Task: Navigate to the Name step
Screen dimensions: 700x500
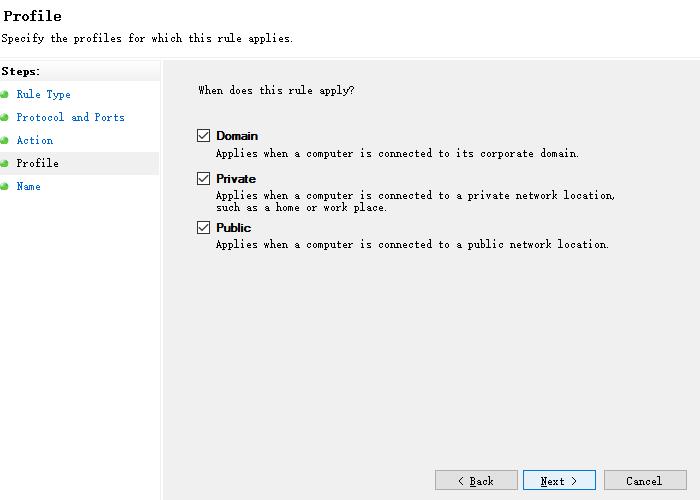Action: point(28,187)
